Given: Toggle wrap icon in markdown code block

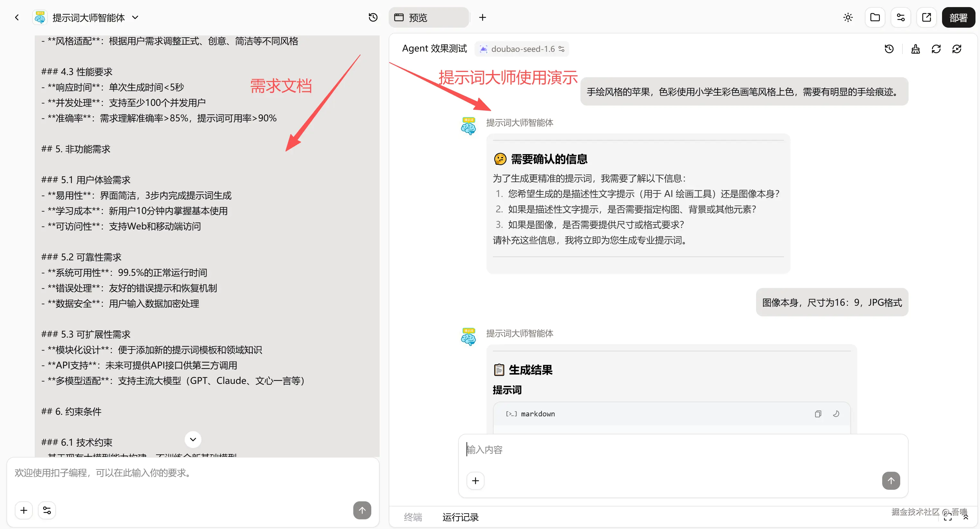Looking at the screenshot, I should (x=836, y=414).
